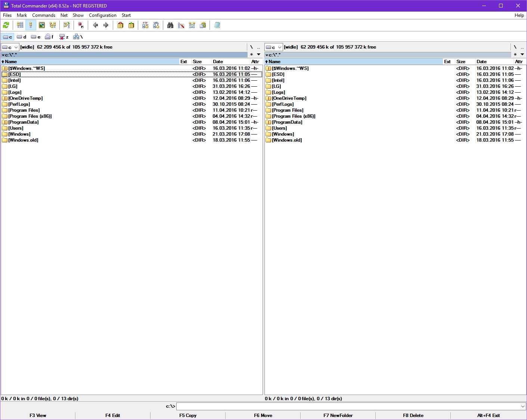Select [Windows.old] in left panel
The width and height of the screenshot is (527, 420).
tap(131, 140)
